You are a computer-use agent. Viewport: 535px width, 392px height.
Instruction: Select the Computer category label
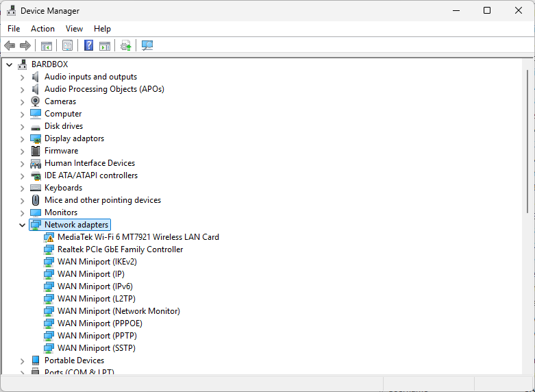63,114
